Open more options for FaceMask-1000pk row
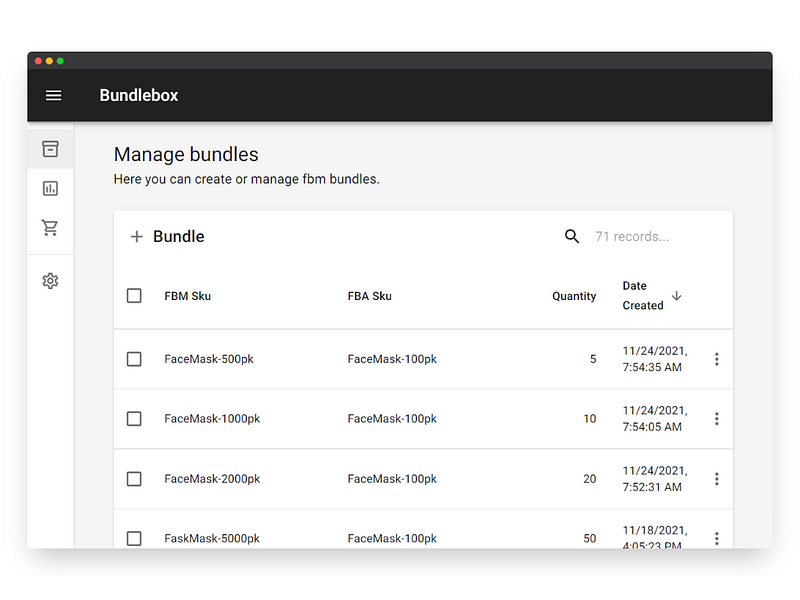Screen dimensions: 800x600 coord(716,419)
